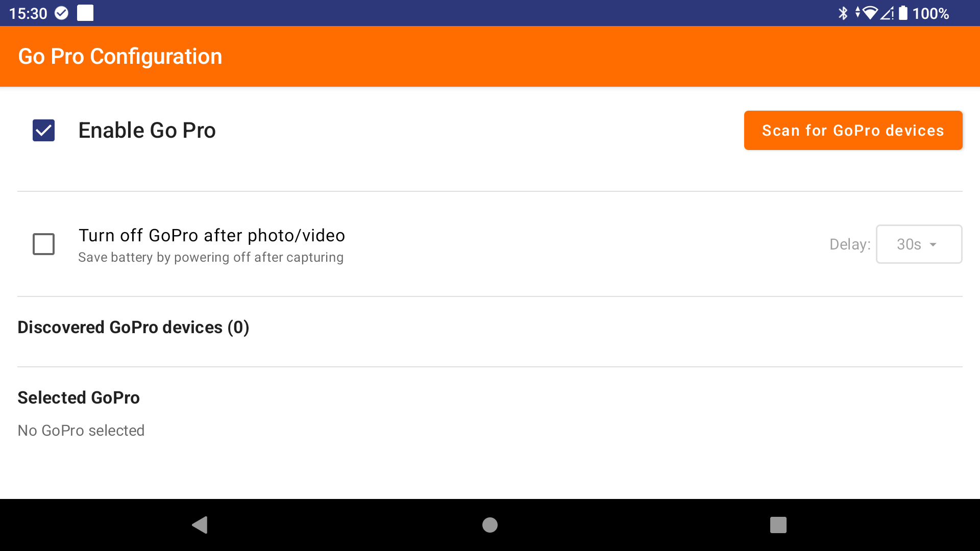Tap the Android back navigation triangle
Screen dimensions: 980x551
[200, 524]
